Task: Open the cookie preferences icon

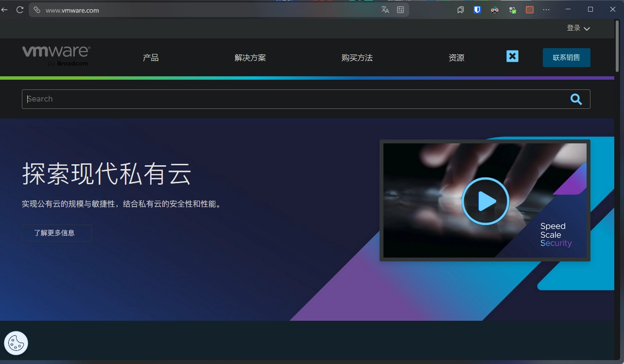Action: tap(16, 343)
